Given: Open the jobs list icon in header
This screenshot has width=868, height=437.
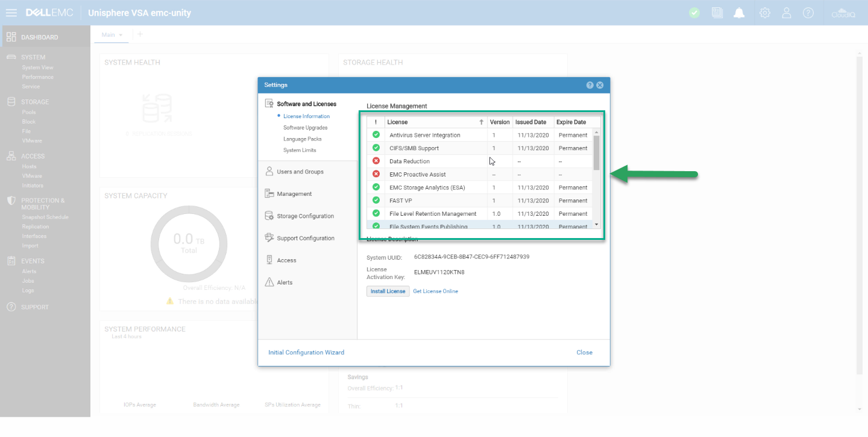Looking at the screenshot, I should click(x=717, y=13).
